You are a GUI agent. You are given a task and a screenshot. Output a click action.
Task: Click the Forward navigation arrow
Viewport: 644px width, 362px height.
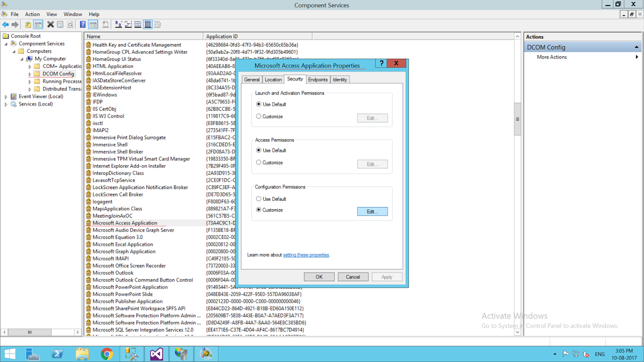tap(15, 24)
